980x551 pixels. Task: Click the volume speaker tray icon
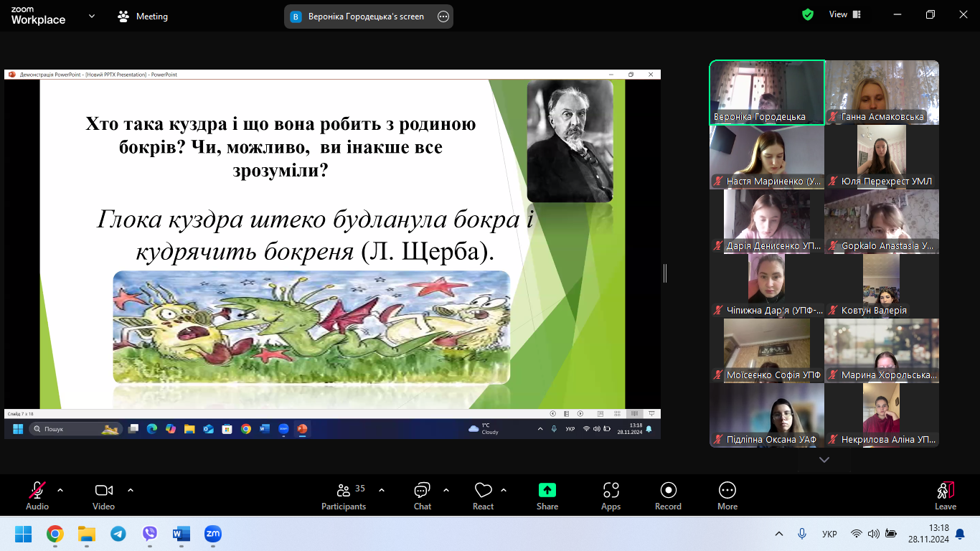point(873,534)
